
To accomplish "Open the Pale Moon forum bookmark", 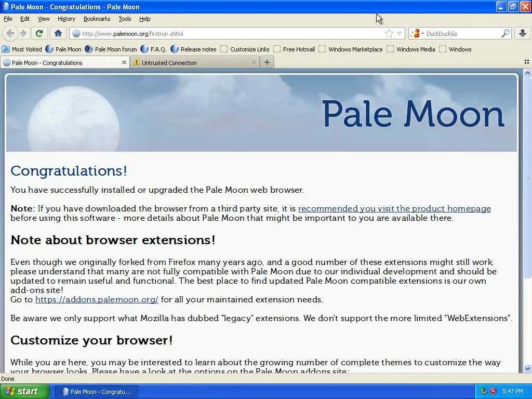I will coord(111,49).
